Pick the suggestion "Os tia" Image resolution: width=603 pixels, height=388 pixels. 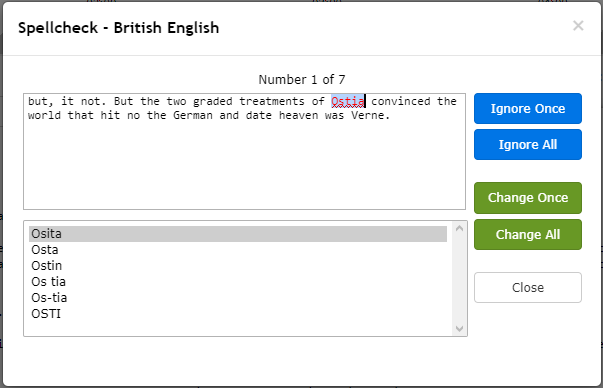(x=238, y=282)
